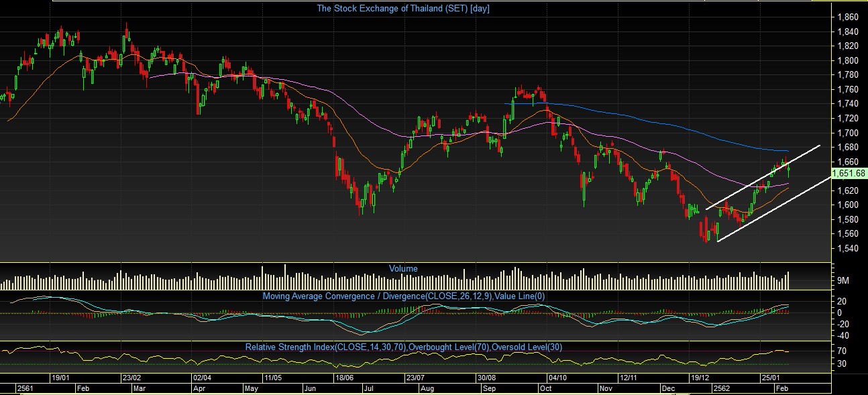The height and width of the screenshot is (395, 868).
Task: Click the 9M volume scale label
Action: (x=844, y=280)
